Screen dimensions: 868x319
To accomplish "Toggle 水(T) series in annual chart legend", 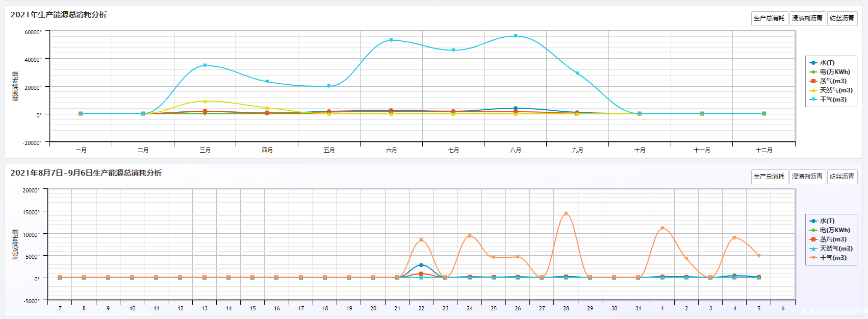I will (827, 63).
